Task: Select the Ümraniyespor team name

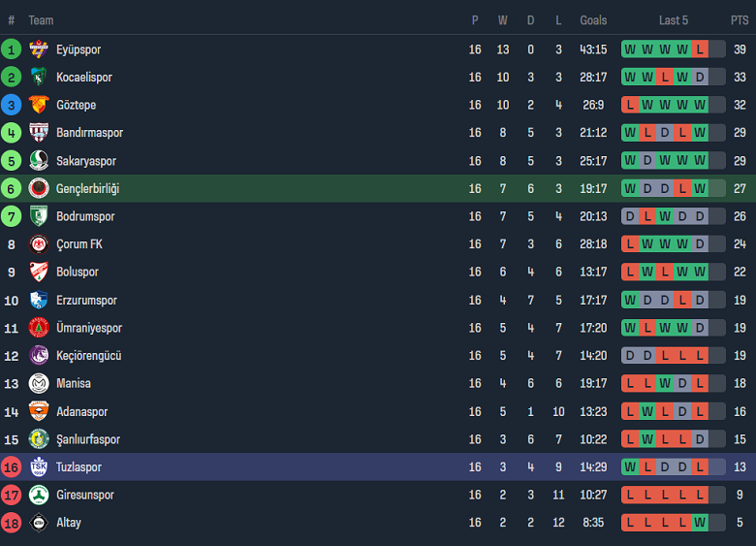Action: (89, 328)
